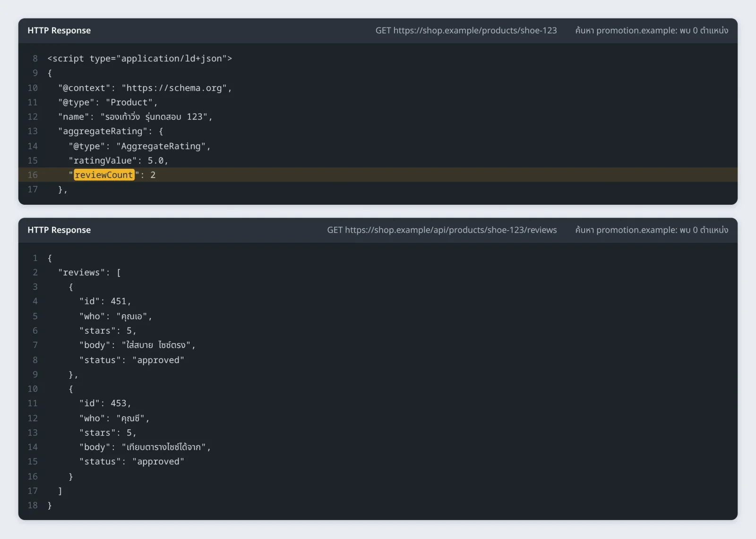Click the "stars": 5 line of review 451
Screen dimensions: 756x539
coord(108,330)
